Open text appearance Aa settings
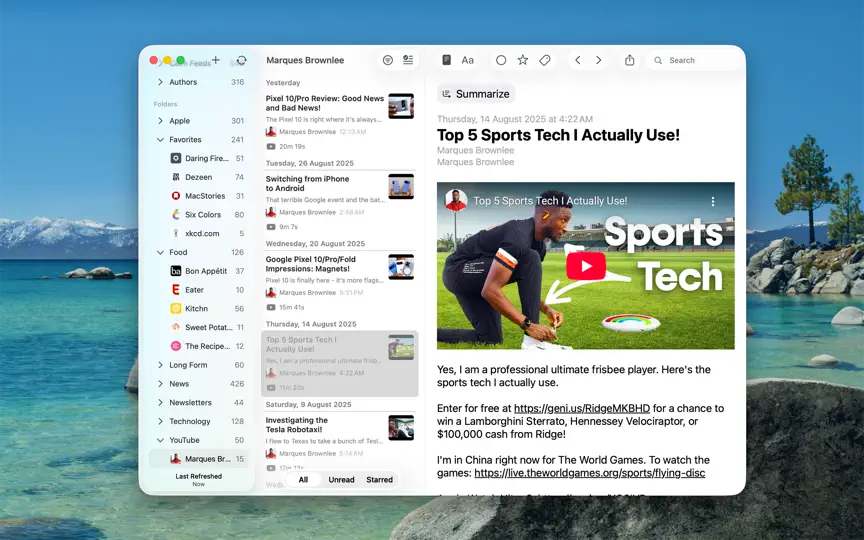Image resolution: width=864 pixels, height=540 pixels. tap(467, 60)
